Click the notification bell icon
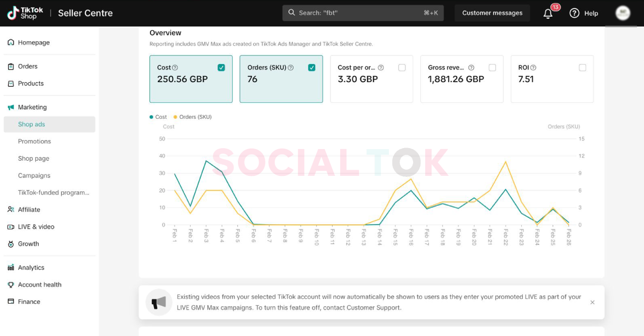The height and width of the screenshot is (336, 644). (548, 14)
